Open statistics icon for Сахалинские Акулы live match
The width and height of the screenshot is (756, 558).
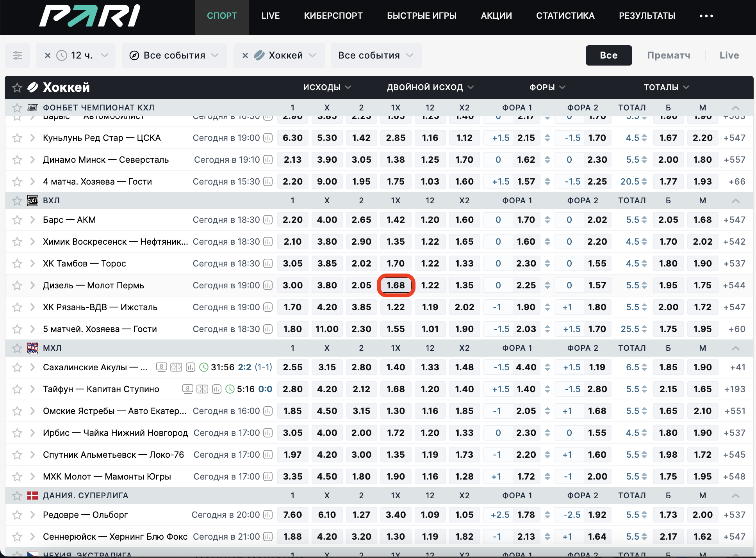point(191,367)
